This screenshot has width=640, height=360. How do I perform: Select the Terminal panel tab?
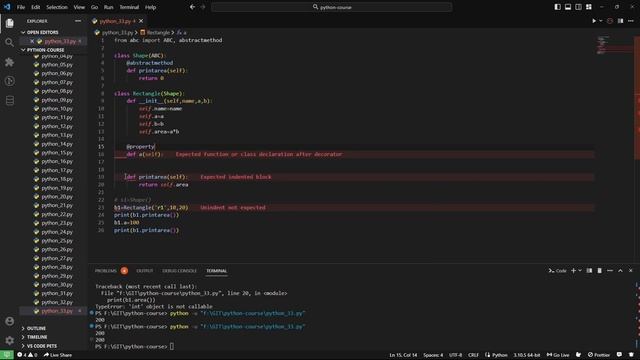[216, 271]
